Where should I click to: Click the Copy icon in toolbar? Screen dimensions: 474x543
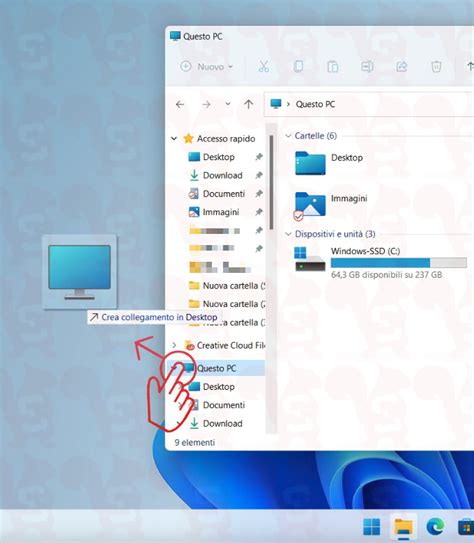tap(298, 66)
